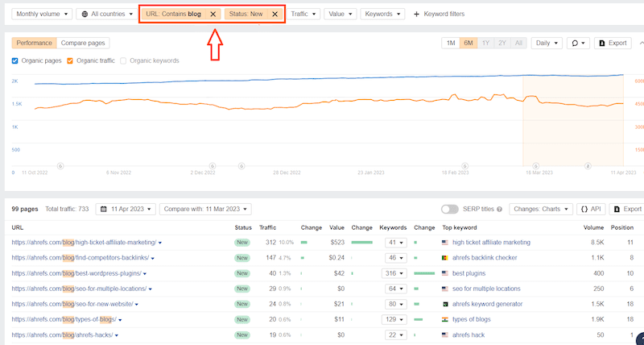The width and height of the screenshot is (644, 345).
Task: Expand the 129 keywords dropdown for types-of-blogs
Action: [x=396, y=319]
